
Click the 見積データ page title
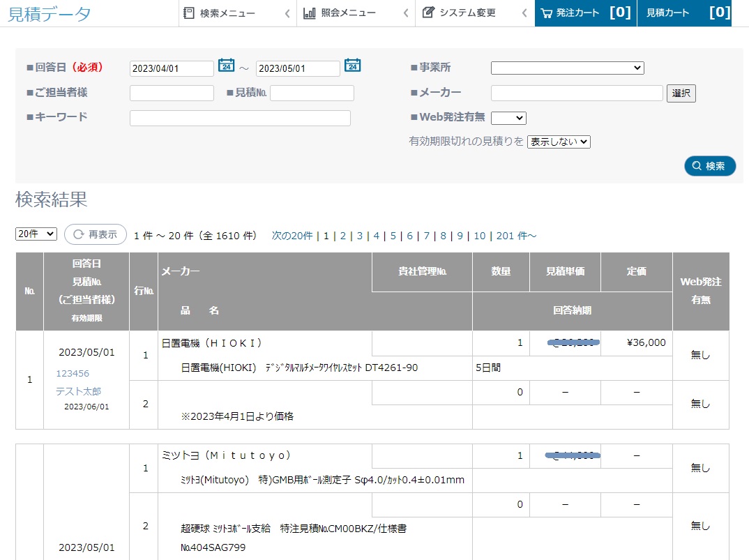tap(50, 15)
